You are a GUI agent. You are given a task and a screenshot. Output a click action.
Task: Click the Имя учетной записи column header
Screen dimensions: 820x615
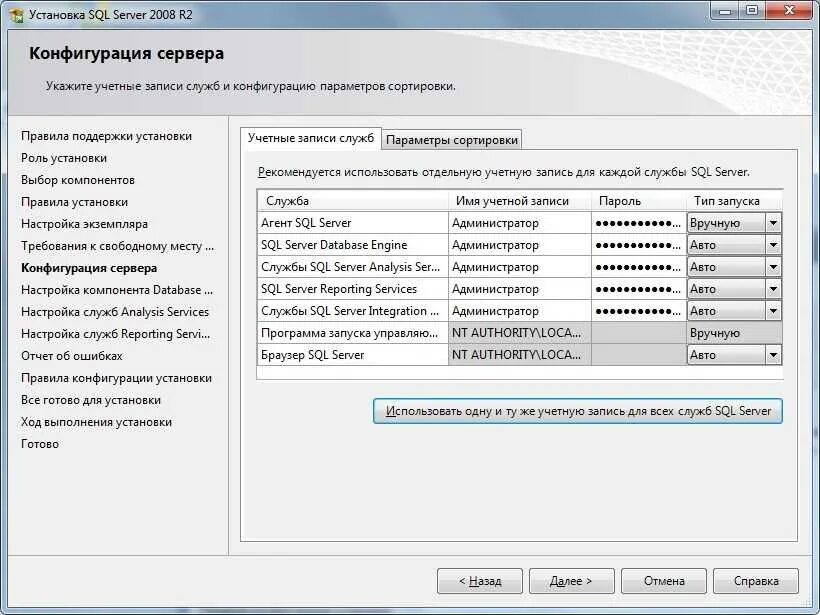(520, 201)
